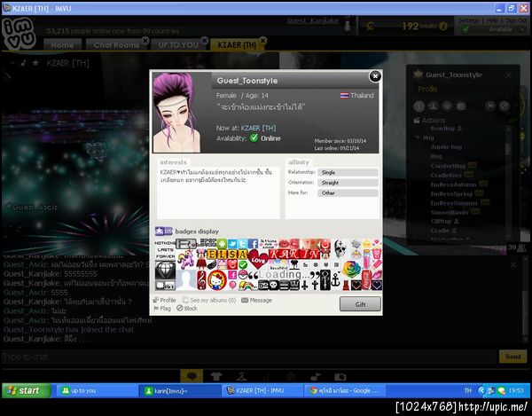532x416 pixels.
Task: Click the KARIN letters badge
Action: [294, 254]
